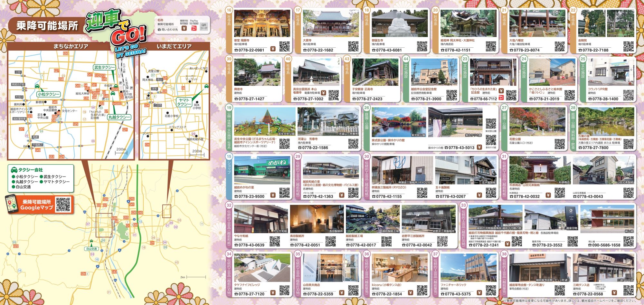
Task: Click the yen icon in the top legend box
Action: point(184,28)
